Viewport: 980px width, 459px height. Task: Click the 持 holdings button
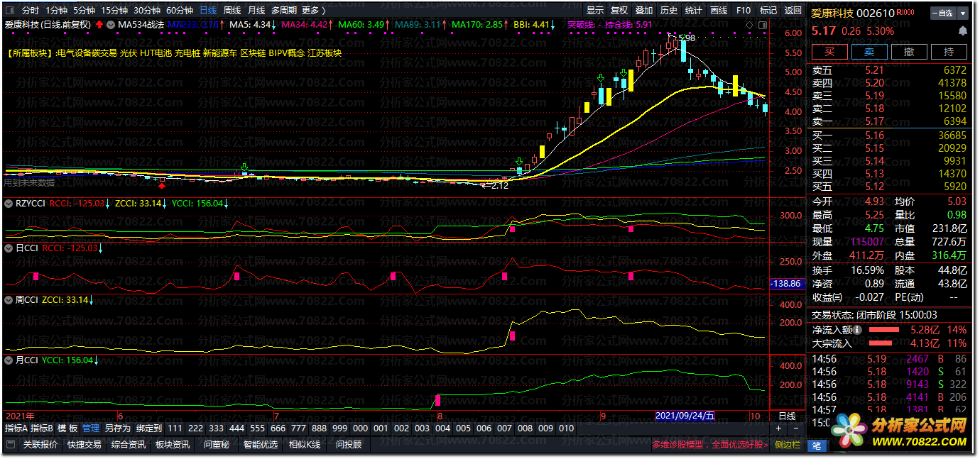pyautogui.click(x=949, y=52)
